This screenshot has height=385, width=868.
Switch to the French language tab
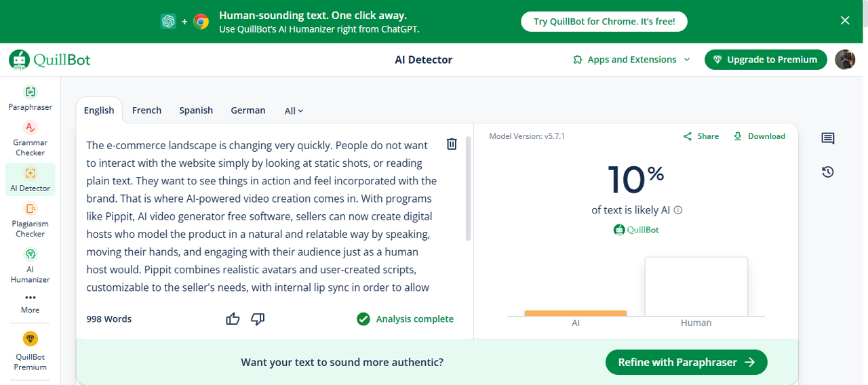pos(146,110)
